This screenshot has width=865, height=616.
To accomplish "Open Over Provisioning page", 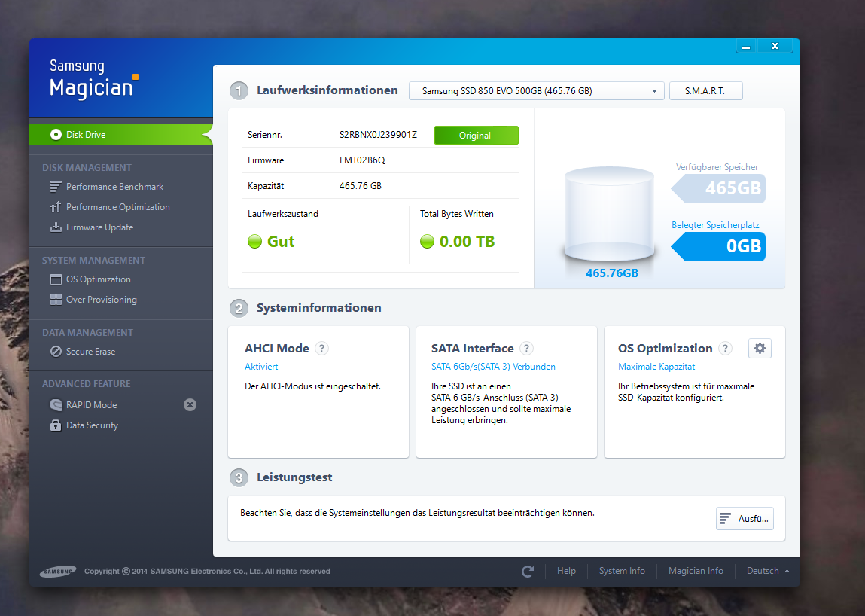I will point(101,300).
